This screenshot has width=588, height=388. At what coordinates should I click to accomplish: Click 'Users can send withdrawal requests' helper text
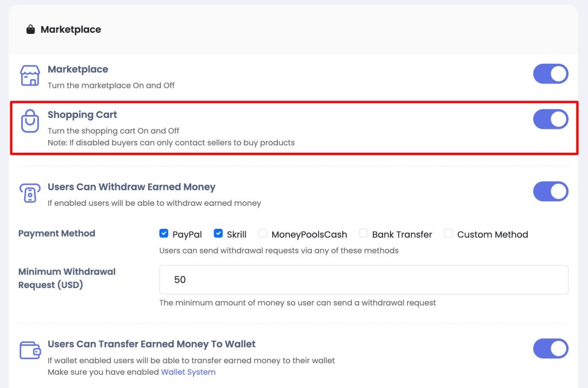coord(279,250)
